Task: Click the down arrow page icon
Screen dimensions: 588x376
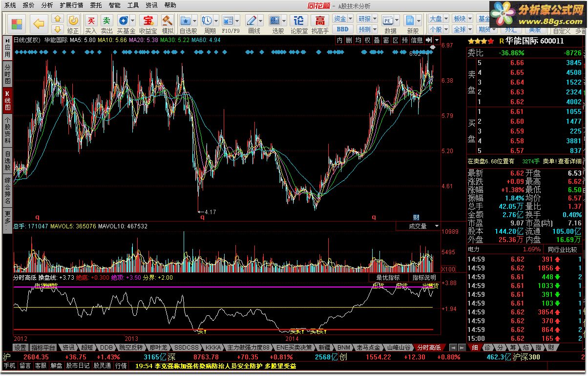Action: pyautogui.click(x=58, y=29)
